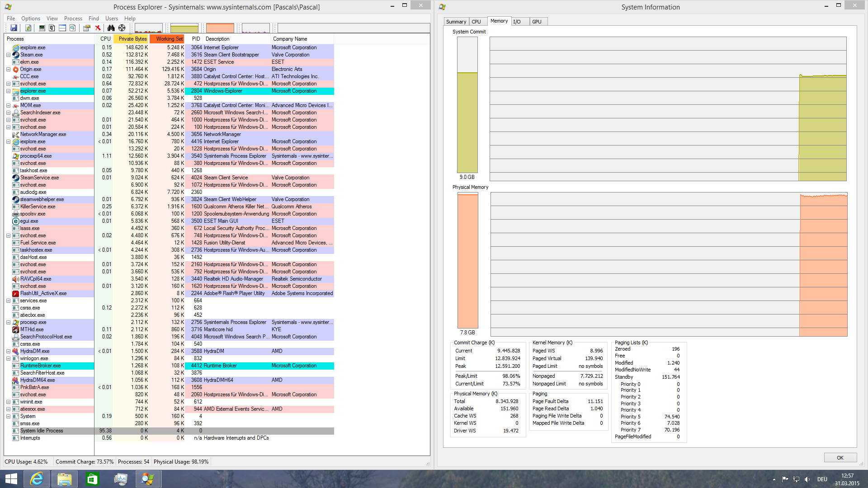
Task: Sort by the Company Name column header
Action: [302, 39]
